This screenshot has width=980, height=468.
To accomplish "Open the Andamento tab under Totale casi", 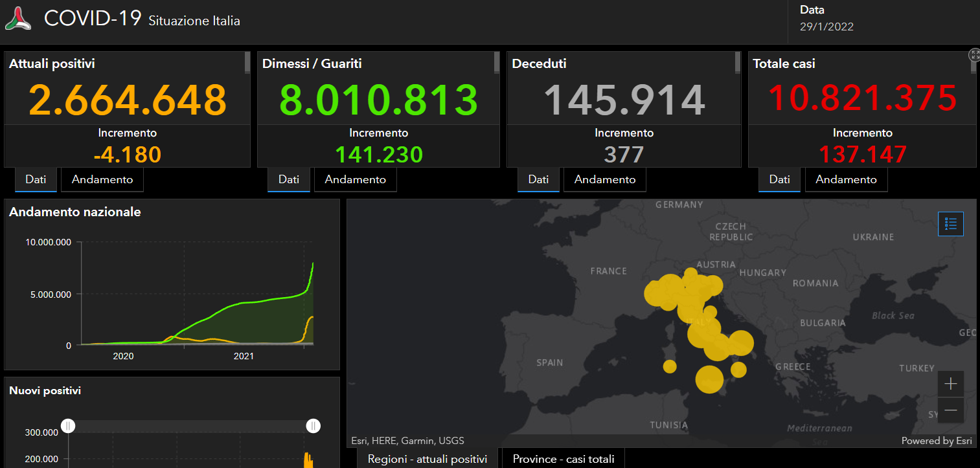I will 846,180.
